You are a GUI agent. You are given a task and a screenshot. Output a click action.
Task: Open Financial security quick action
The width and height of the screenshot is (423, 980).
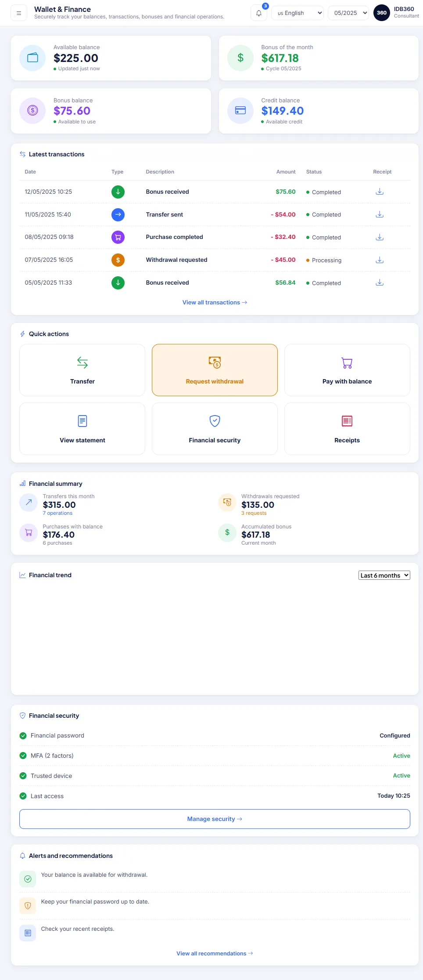pyautogui.click(x=215, y=429)
